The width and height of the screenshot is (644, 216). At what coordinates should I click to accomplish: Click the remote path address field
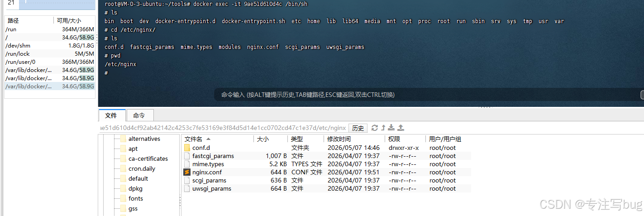click(223, 128)
